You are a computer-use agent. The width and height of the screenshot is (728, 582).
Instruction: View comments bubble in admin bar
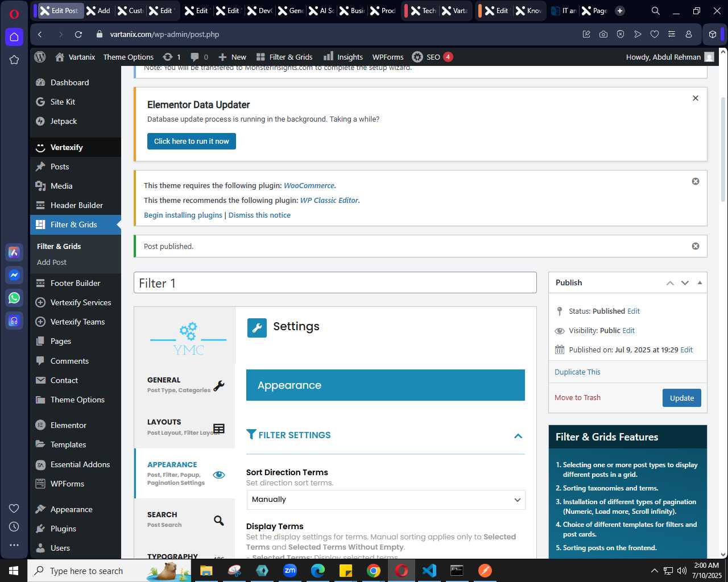coord(199,57)
